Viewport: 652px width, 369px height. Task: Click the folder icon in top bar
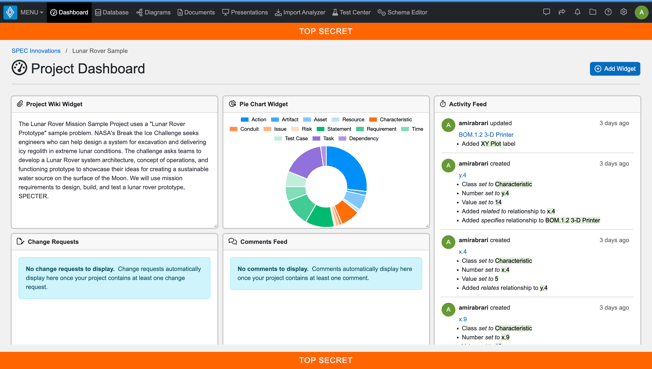coord(593,12)
